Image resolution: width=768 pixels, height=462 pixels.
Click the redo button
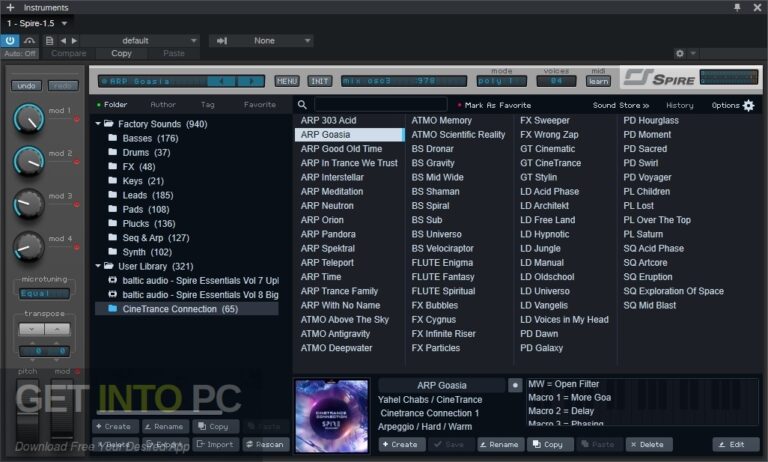click(x=63, y=86)
